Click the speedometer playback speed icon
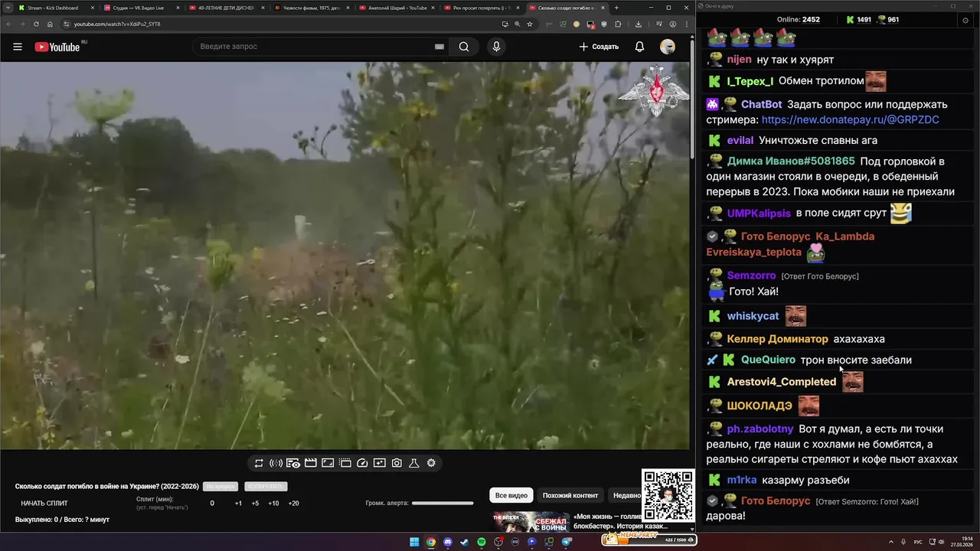 pos(363,463)
